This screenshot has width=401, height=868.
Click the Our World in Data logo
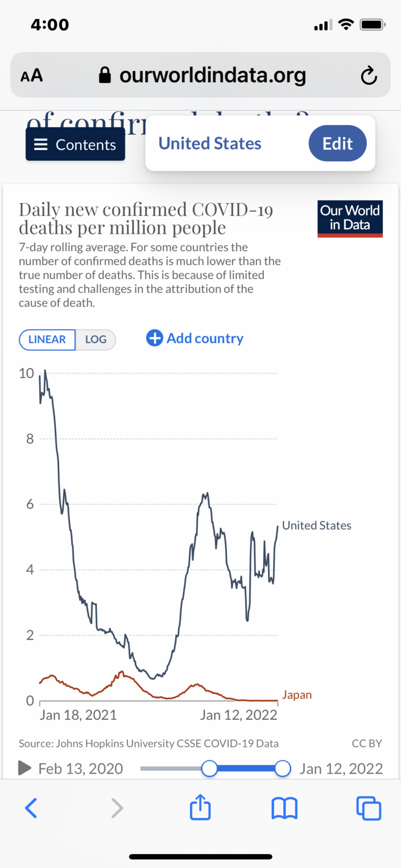tap(350, 219)
